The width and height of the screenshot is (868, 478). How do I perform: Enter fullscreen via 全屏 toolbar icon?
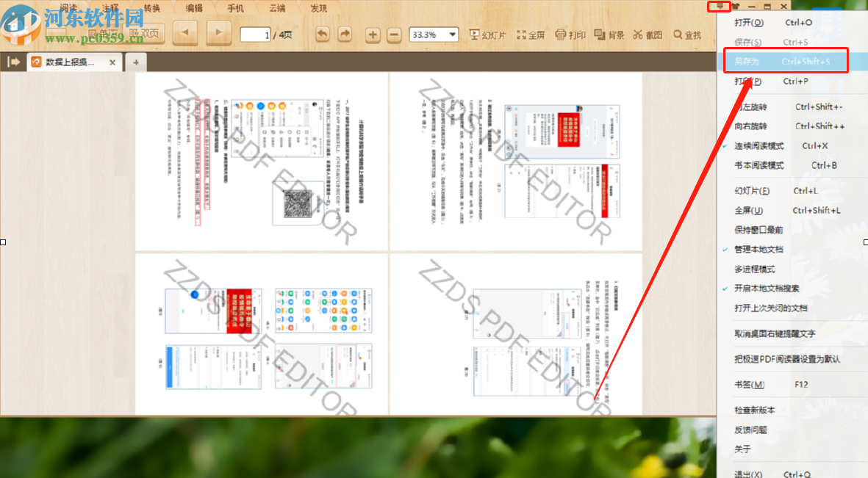coord(531,35)
